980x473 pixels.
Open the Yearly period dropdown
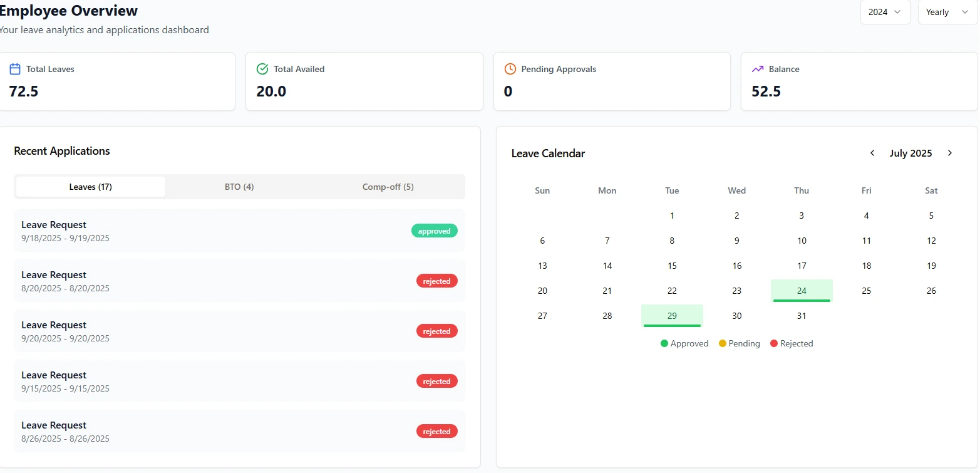coord(947,12)
